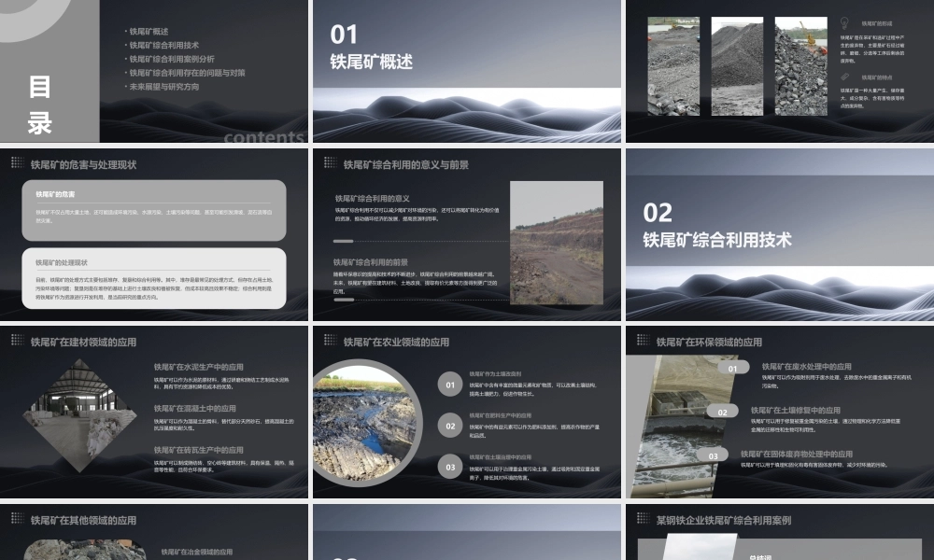Click the 铁尾矿综合利用的前景 subheading
Screen dimensions: 934x560
coord(371,262)
